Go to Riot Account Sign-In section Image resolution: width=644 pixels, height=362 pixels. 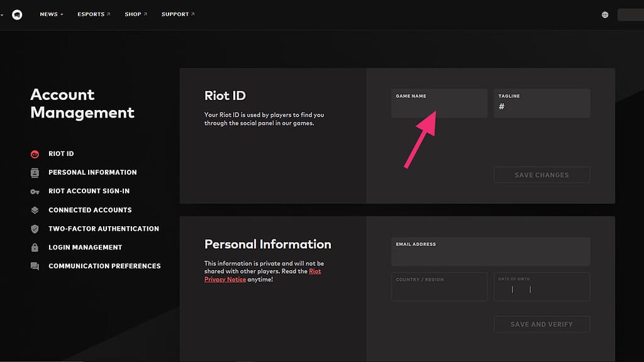pos(89,191)
